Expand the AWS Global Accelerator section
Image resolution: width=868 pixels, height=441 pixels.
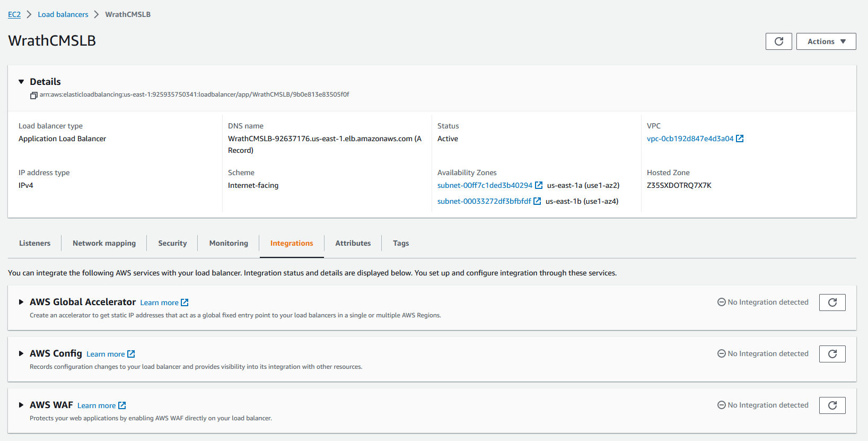coord(21,302)
